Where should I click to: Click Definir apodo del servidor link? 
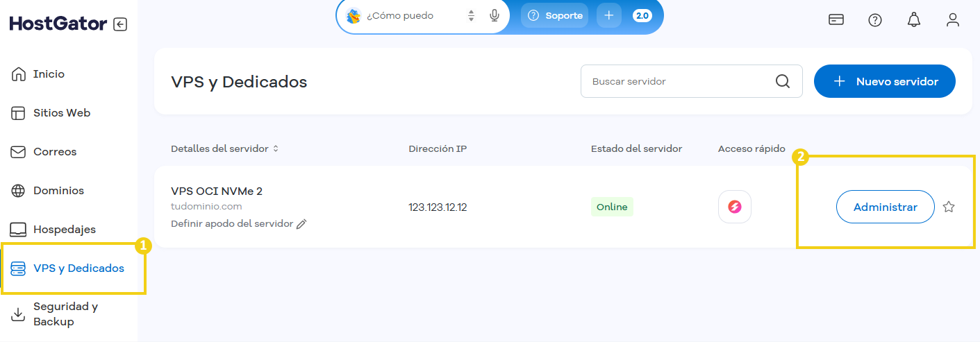coord(232,223)
